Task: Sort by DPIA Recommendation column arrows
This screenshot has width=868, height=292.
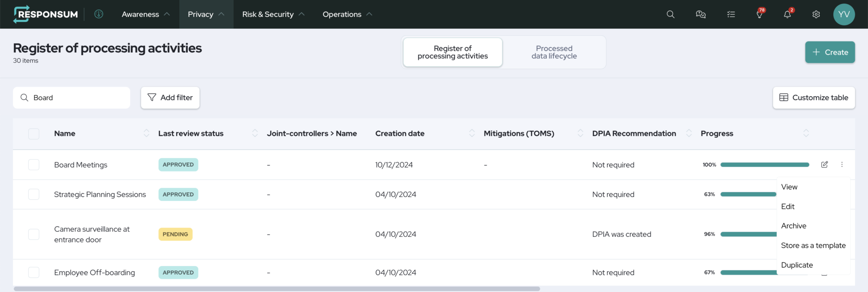Action: pyautogui.click(x=689, y=133)
